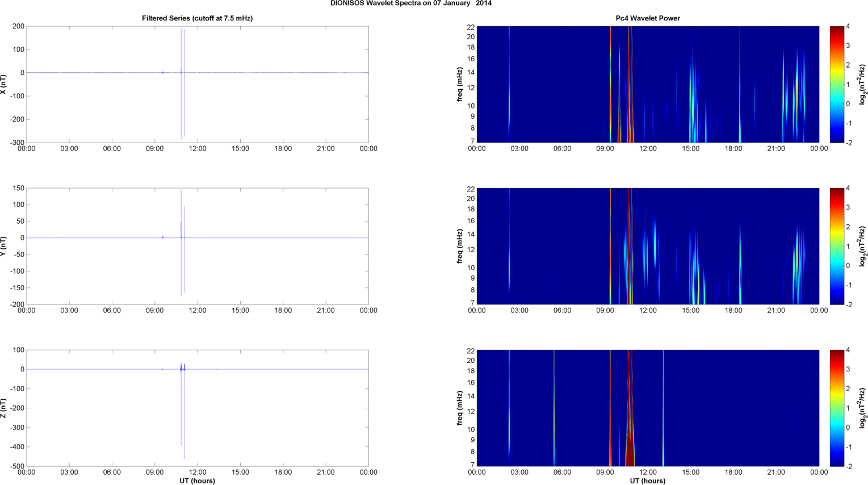
Task: Click 'freq (mHz)' label of the middle spectrogram
Action: 460,246
